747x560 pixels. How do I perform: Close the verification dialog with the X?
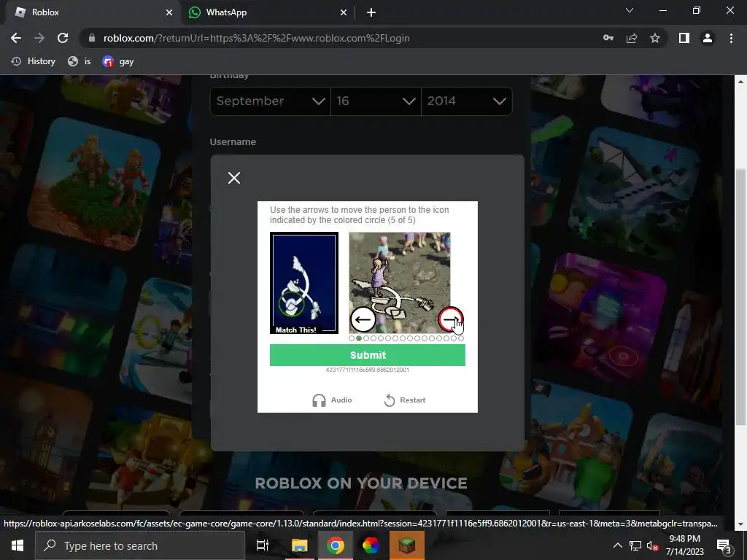(x=234, y=178)
